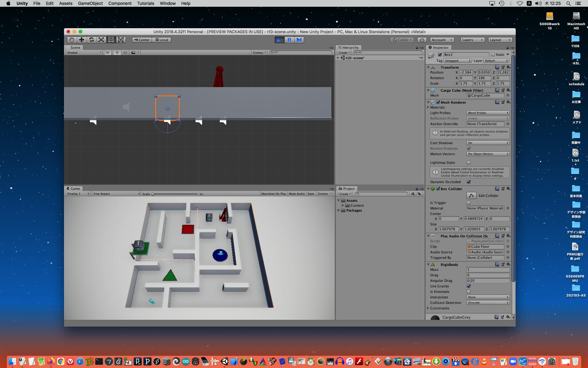Image resolution: width=588 pixels, height=368 pixels.
Task: Select the Rotate tool
Action: click(91, 40)
